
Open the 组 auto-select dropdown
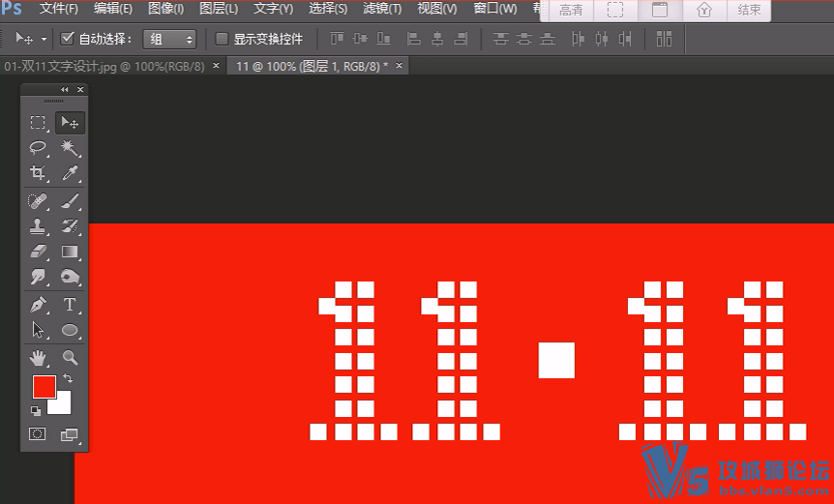pyautogui.click(x=169, y=39)
